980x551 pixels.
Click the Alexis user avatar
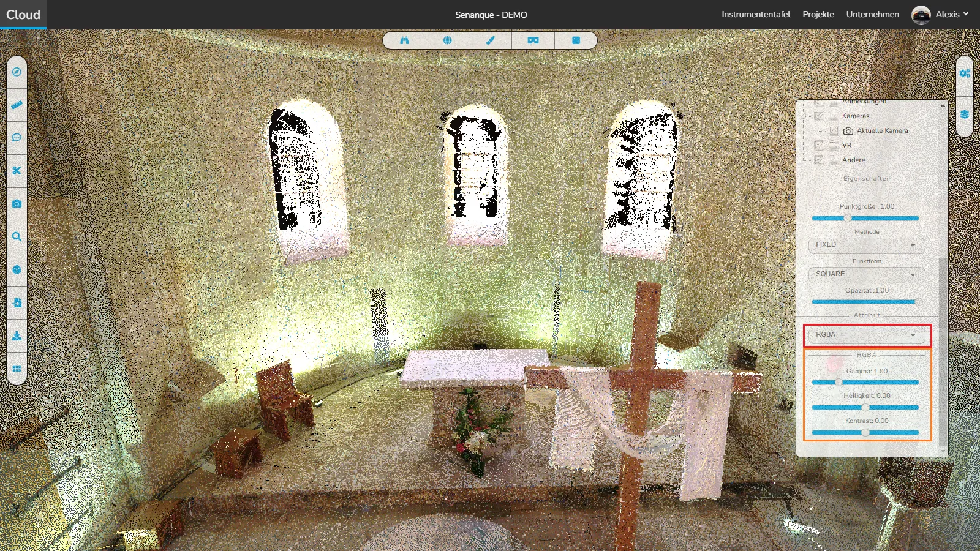pos(921,15)
